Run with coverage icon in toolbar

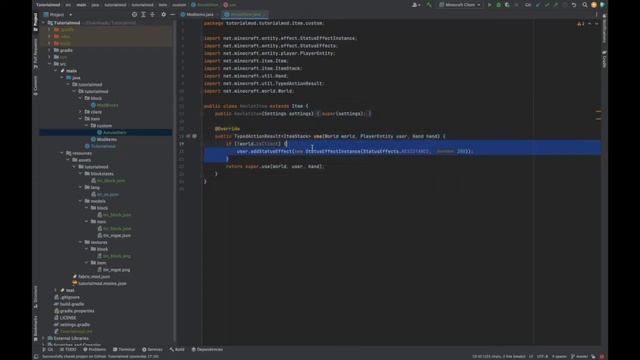pos(507,5)
